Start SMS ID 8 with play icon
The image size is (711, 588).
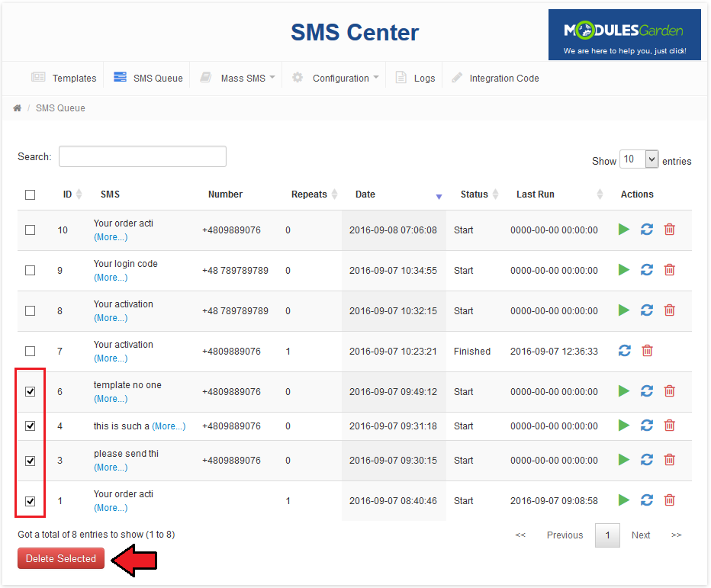pyautogui.click(x=623, y=310)
